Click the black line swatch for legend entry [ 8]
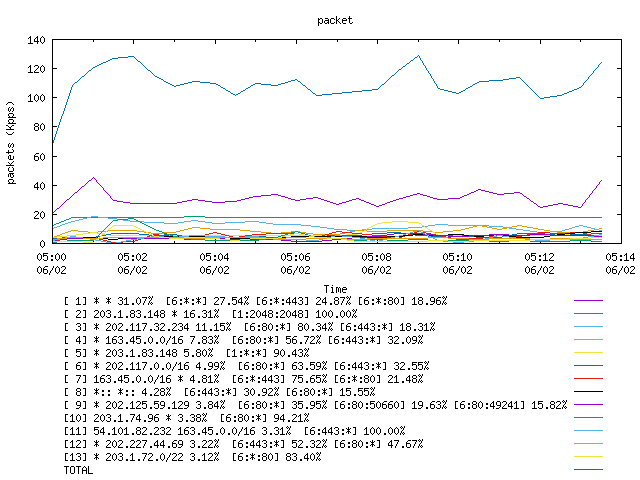The image size is (640, 480). coord(588,391)
